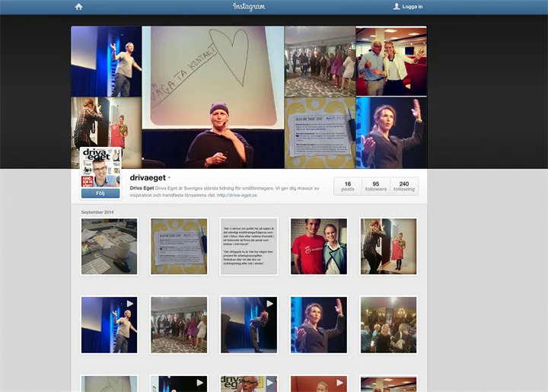Show the 240 following list
Image resolution: width=548 pixels, height=392 pixels.
(404, 186)
